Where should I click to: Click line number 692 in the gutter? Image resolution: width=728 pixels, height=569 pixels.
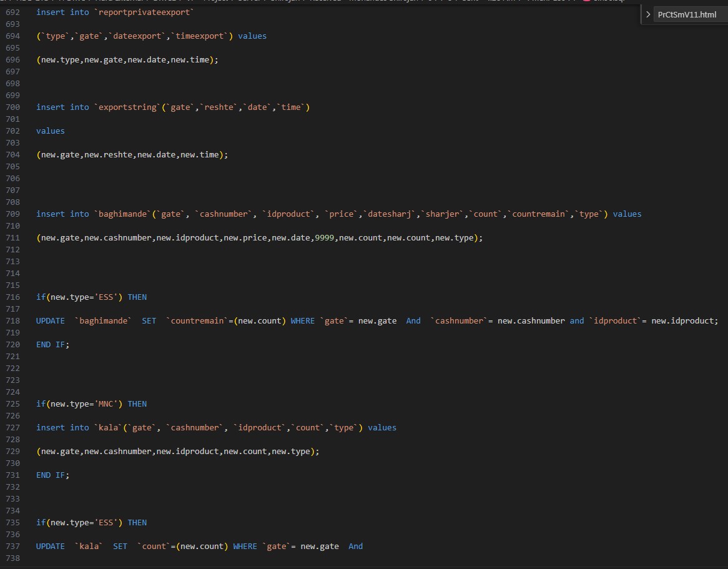point(13,12)
